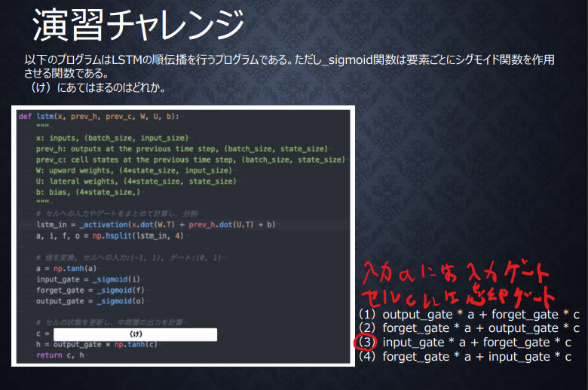Click the question text (け)にあてはまるのはどれか
The width and height of the screenshot is (588, 390).
[96, 88]
